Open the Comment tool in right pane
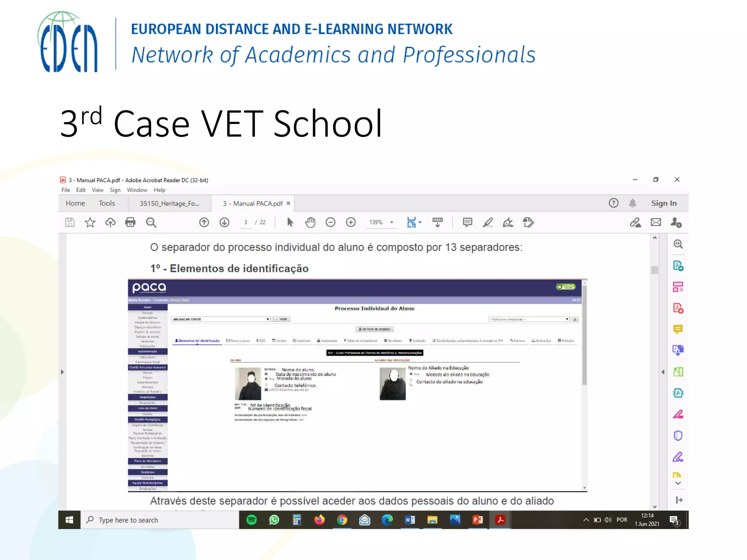This screenshot has width=747, height=560. coord(678,330)
